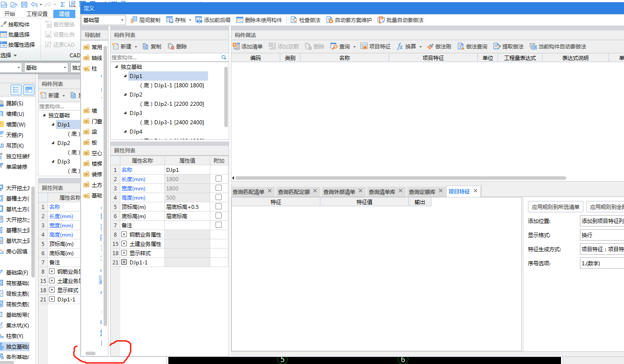Image resolution: width=624 pixels, height=364 pixels.
Task: Click 新建 in dialog 构件列表 toolbar
Action: pyautogui.click(x=122, y=46)
